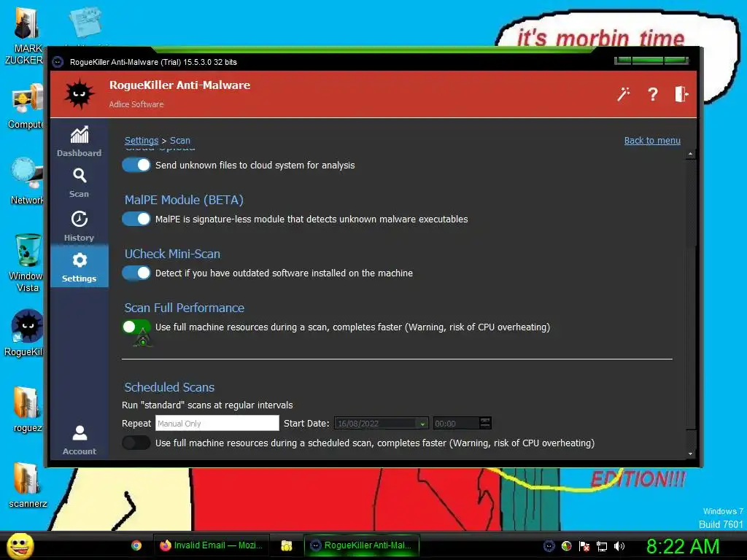The image size is (747, 560).
Task: Click the scroll down arrow of settings pane
Action: click(690, 454)
